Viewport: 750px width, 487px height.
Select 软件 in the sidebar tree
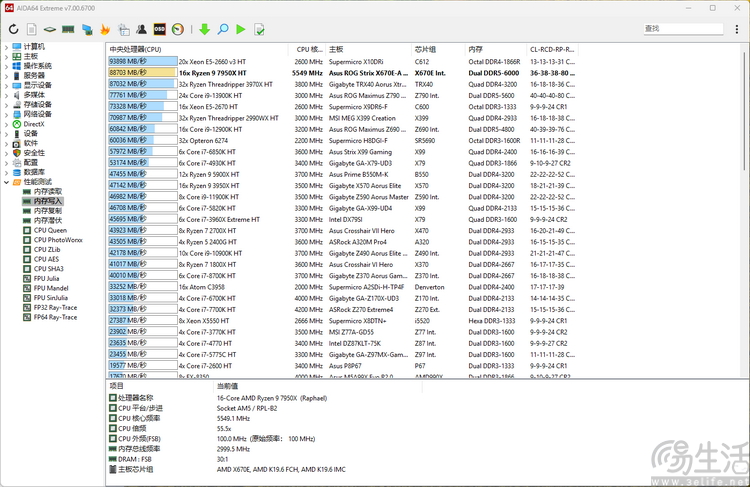[x=31, y=143]
